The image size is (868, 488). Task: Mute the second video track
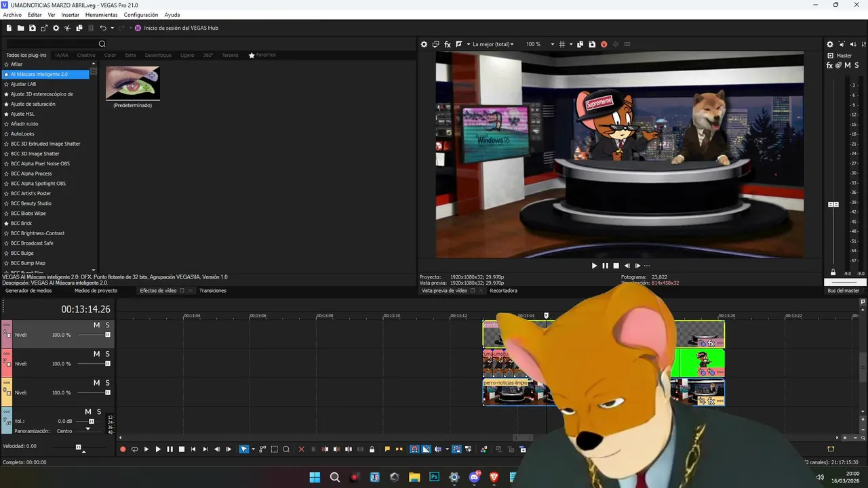pyautogui.click(x=96, y=354)
